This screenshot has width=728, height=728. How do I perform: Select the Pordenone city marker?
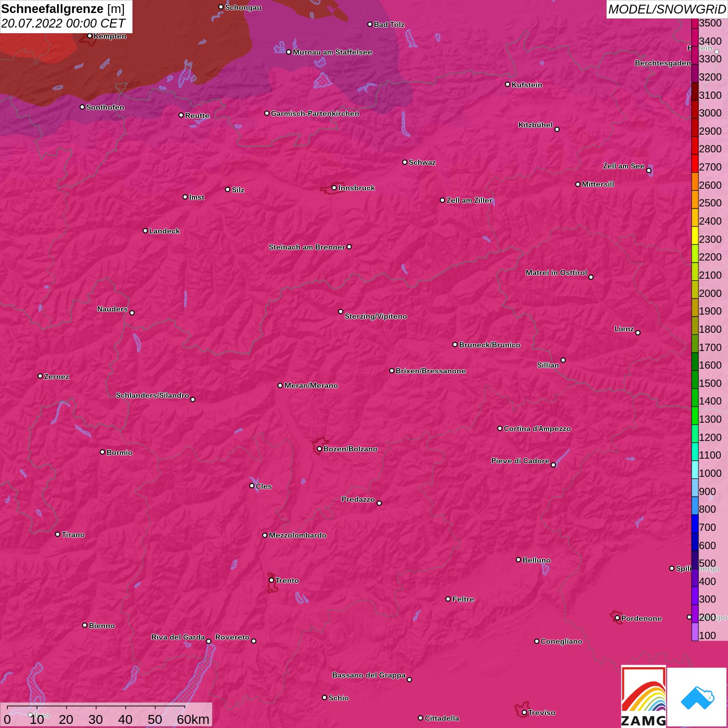[x=617, y=618]
